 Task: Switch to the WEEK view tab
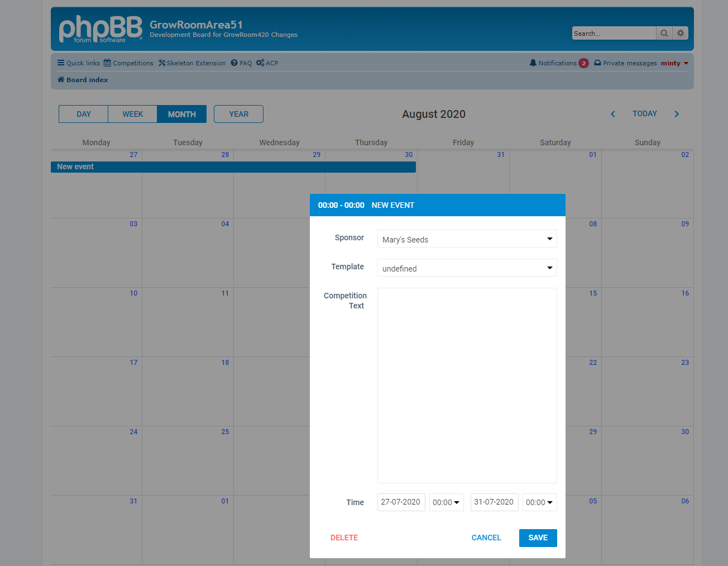133,114
